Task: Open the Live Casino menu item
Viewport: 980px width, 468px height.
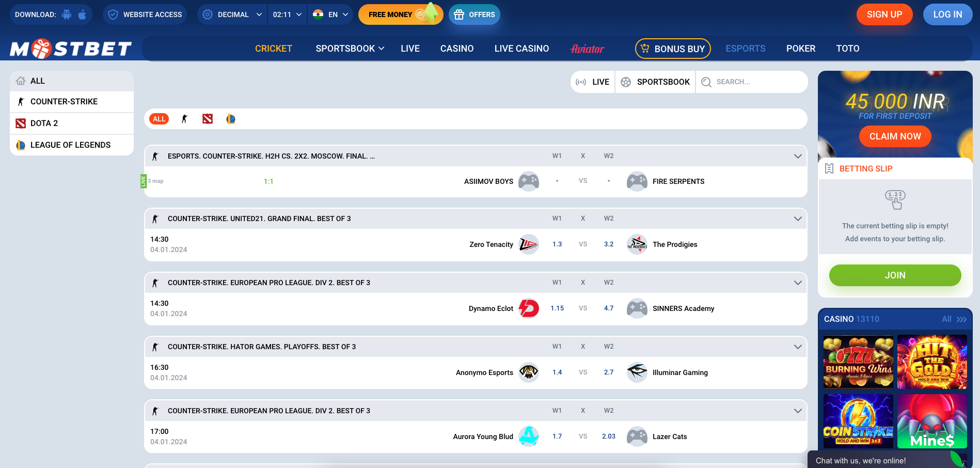Action: click(521, 49)
